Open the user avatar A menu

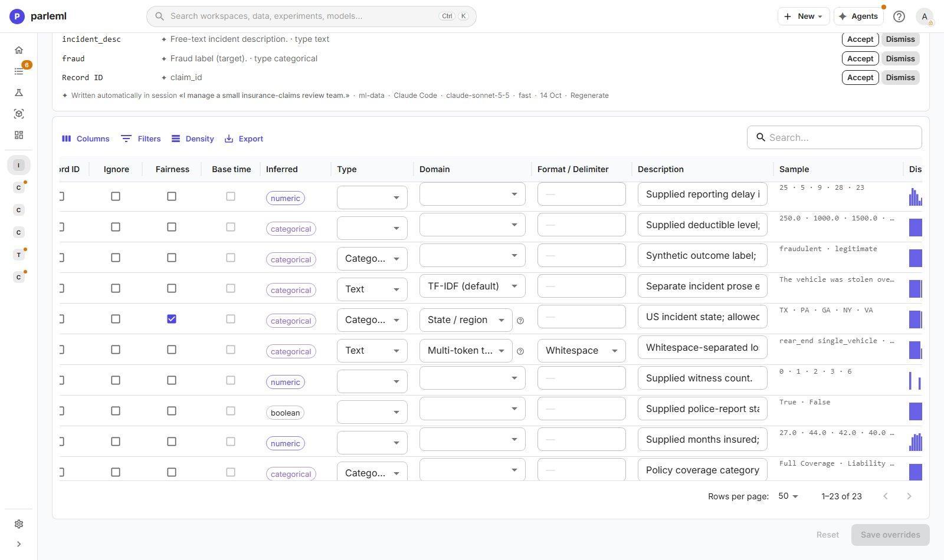[925, 17]
